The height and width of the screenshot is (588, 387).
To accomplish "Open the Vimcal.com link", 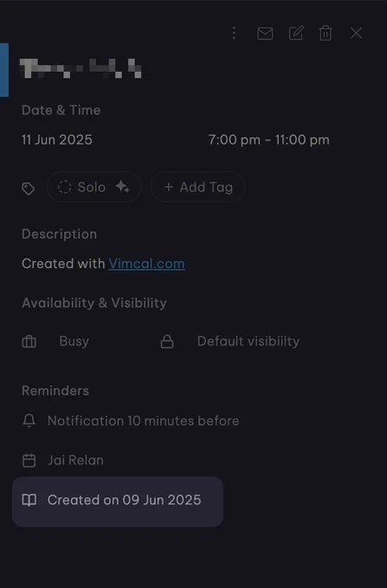I will [147, 264].
